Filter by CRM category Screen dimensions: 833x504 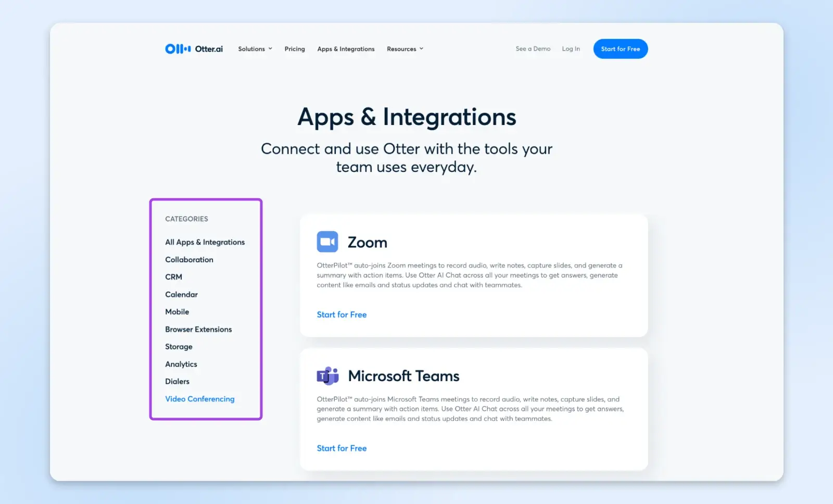point(174,277)
